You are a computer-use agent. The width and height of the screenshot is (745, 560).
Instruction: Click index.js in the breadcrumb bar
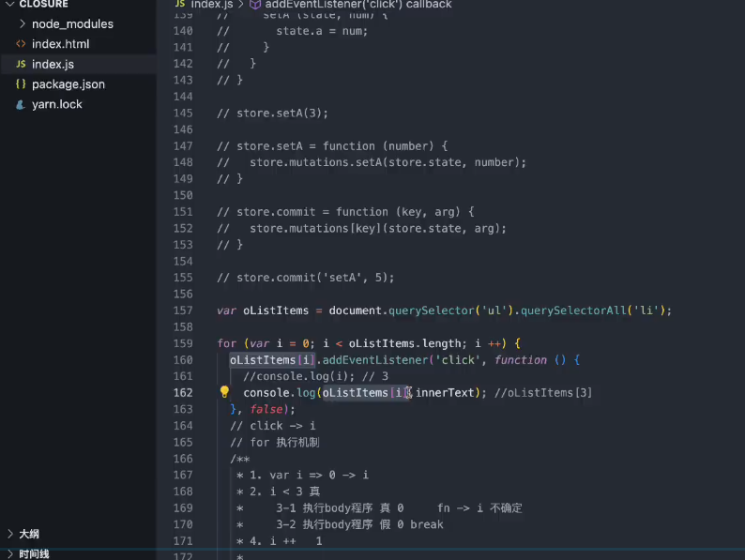click(211, 5)
